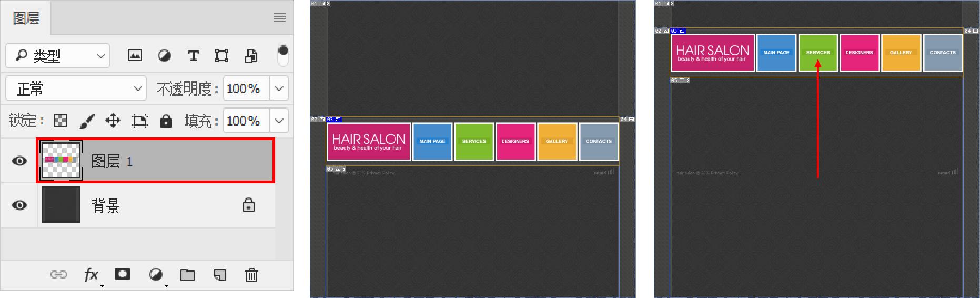
Task: Click GALLERY button in middle canvas
Action: [557, 141]
